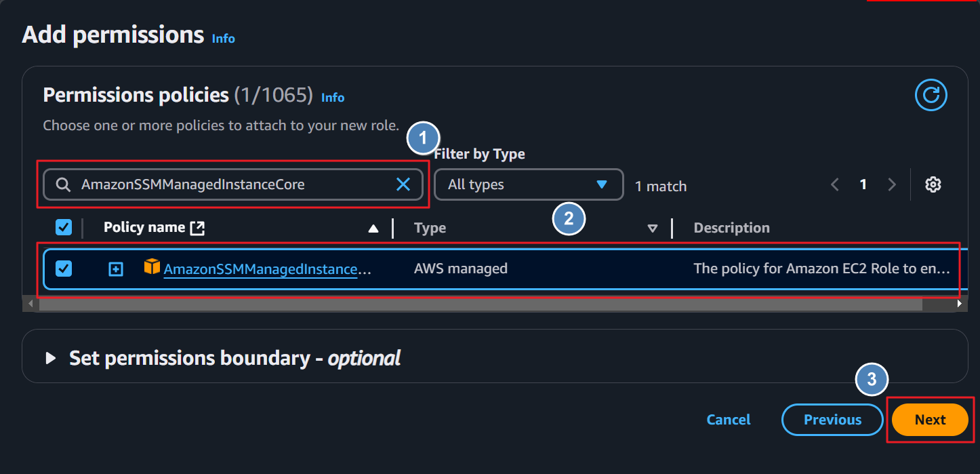Screen dimensions: 980x474
Task: Click the Next button
Action: pyautogui.click(x=930, y=420)
